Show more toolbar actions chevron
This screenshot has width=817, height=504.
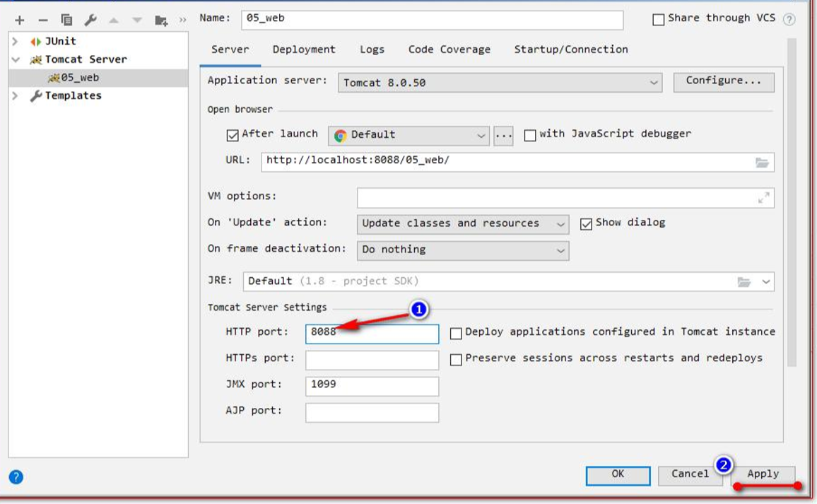click(x=182, y=20)
